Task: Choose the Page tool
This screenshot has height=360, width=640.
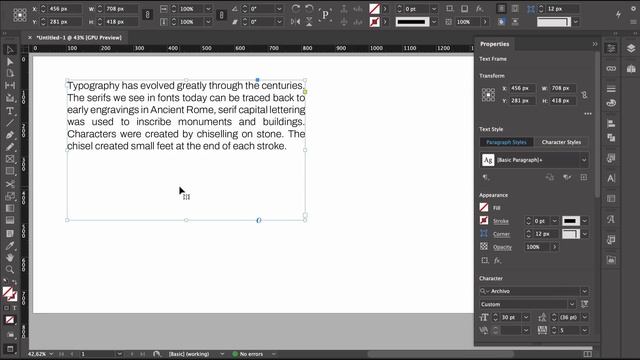Action: tap(10, 73)
